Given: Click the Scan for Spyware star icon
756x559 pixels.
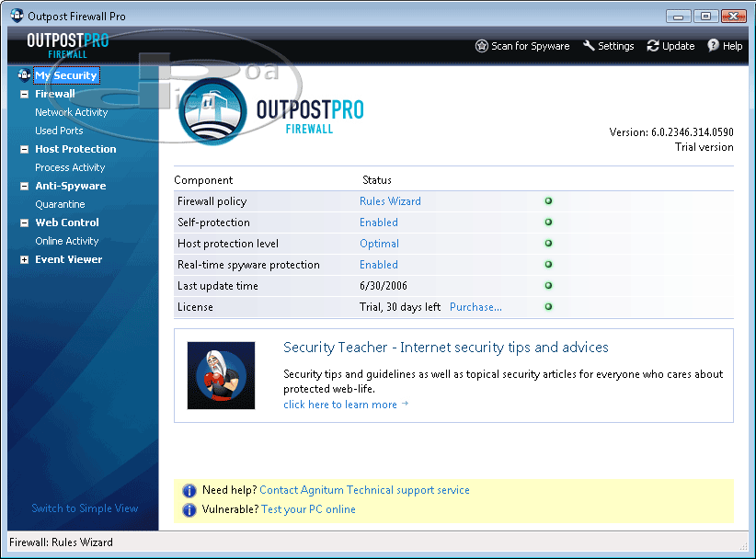Looking at the screenshot, I should point(481,46).
